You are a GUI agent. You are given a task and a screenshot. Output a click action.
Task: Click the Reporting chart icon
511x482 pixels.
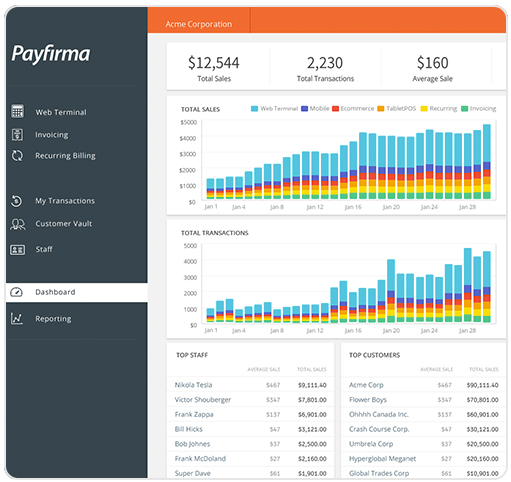tap(17, 319)
